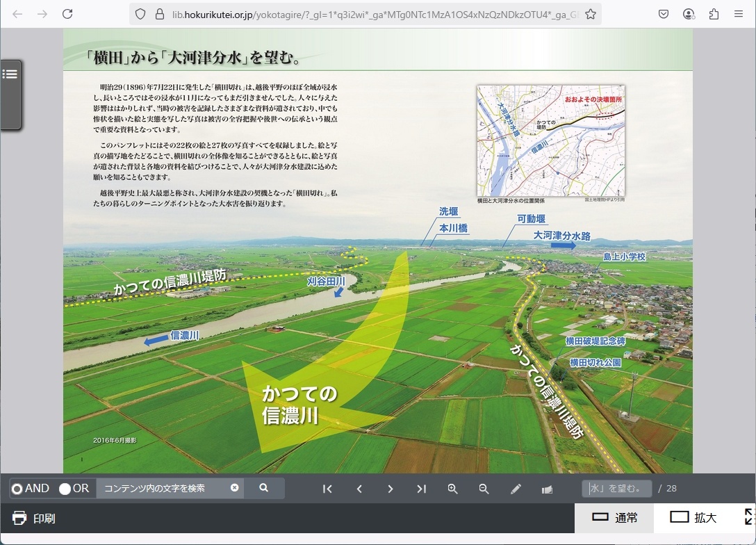Open the table of contents side tab
Viewport: 756px width, 545px height.
point(10,95)
